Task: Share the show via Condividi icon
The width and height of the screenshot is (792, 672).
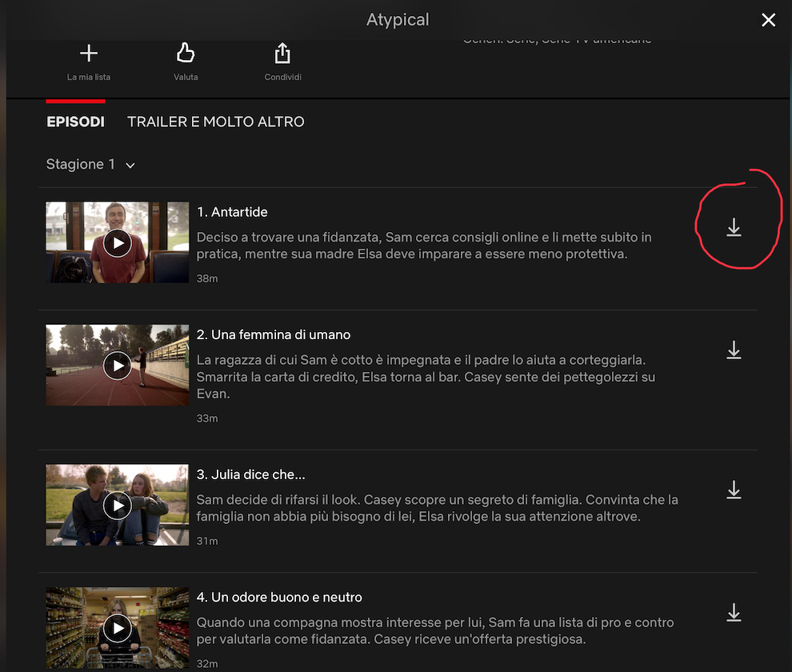Action: pyautogui.click(x=282, y=62)
